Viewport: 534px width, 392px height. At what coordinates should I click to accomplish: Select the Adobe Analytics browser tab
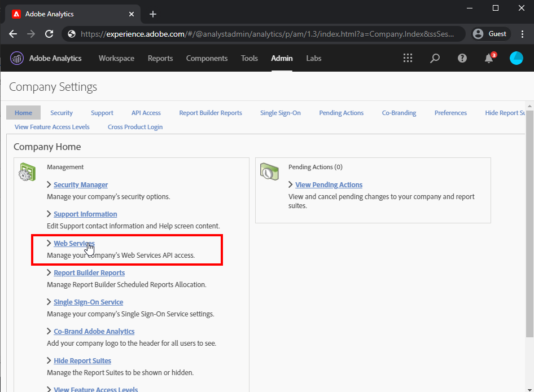click(73, 14)
